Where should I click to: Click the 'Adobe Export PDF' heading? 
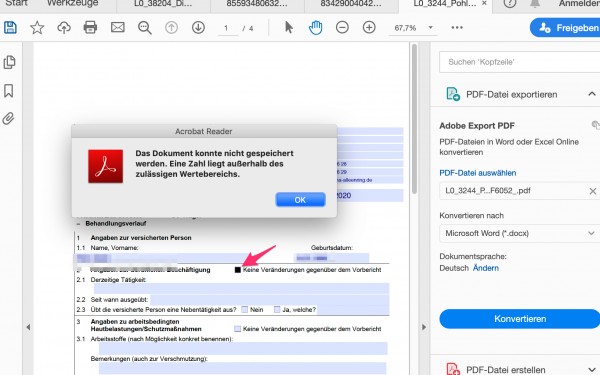tap(477, 126)
